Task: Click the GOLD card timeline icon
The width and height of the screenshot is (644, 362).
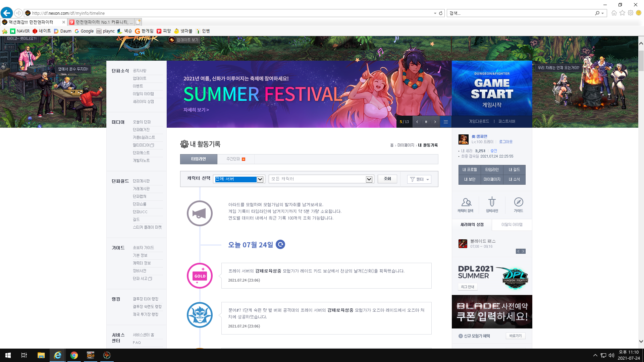Action: [200, 276]
